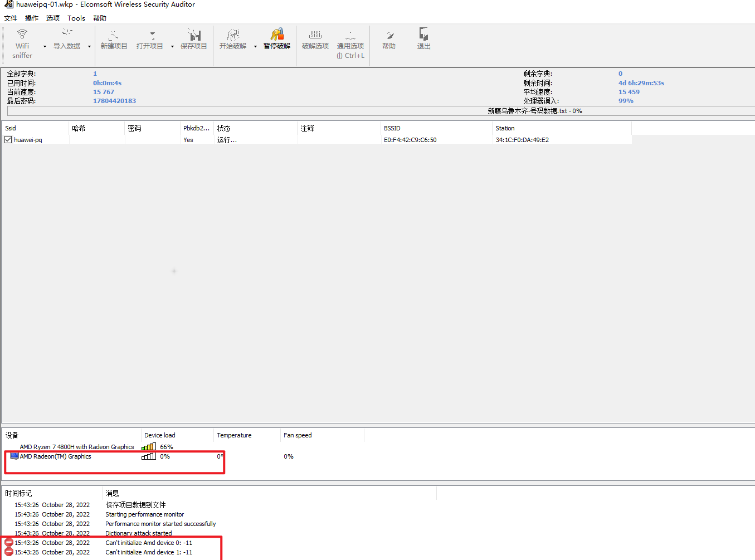Screen dimensions: 755x560
Task: Select the huawei-pq SSID row text
Action: point(28,140)
